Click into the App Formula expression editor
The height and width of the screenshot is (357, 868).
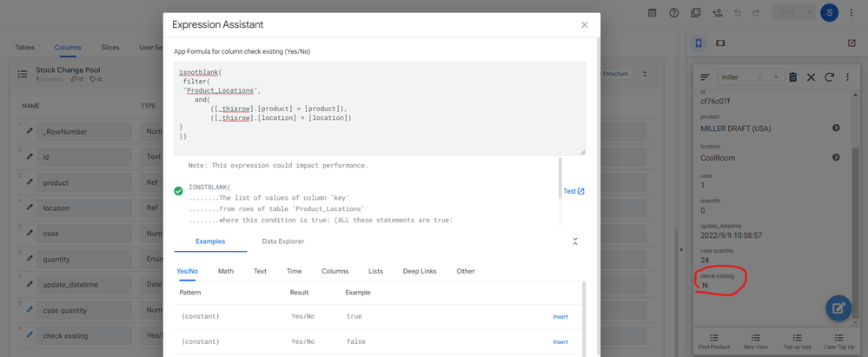[x=379, y=109]
